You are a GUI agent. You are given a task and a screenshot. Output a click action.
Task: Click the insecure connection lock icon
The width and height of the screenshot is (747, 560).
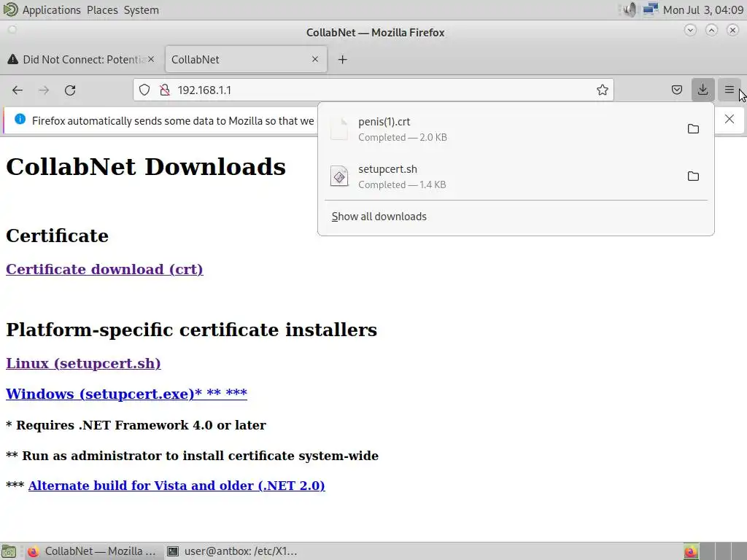[x=165, y=90]
